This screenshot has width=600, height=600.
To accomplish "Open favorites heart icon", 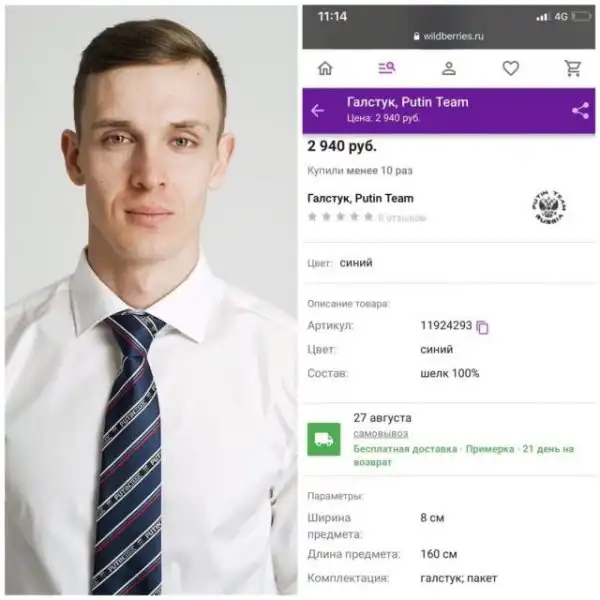I will 510,68.
